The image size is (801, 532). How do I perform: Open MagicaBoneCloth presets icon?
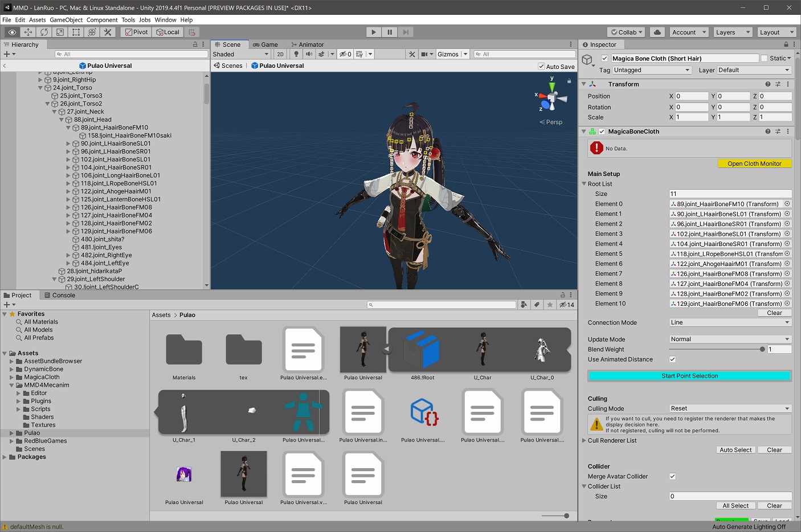coord(778,131)
